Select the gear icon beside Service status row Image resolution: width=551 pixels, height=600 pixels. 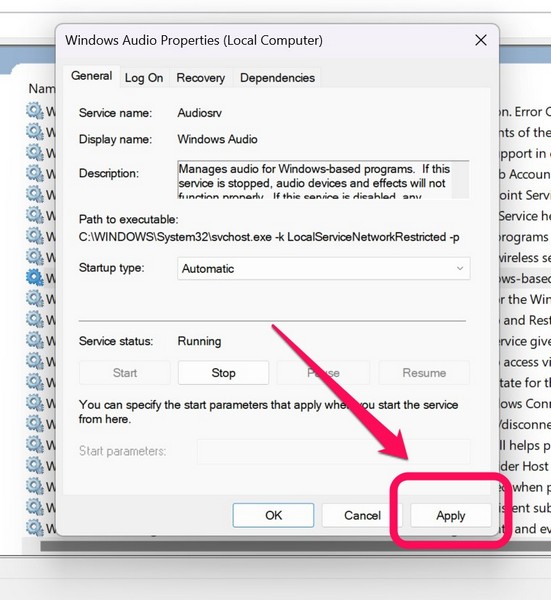coord(35,339)
